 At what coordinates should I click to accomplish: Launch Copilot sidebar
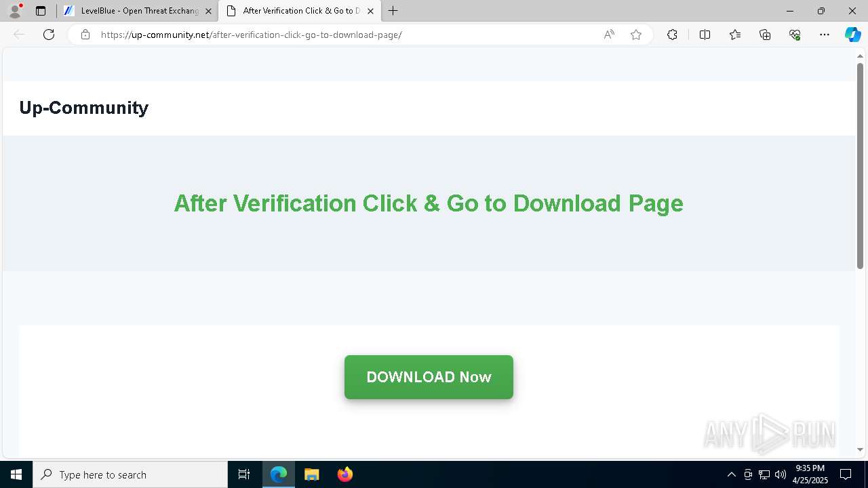click(x=852, y=35)
